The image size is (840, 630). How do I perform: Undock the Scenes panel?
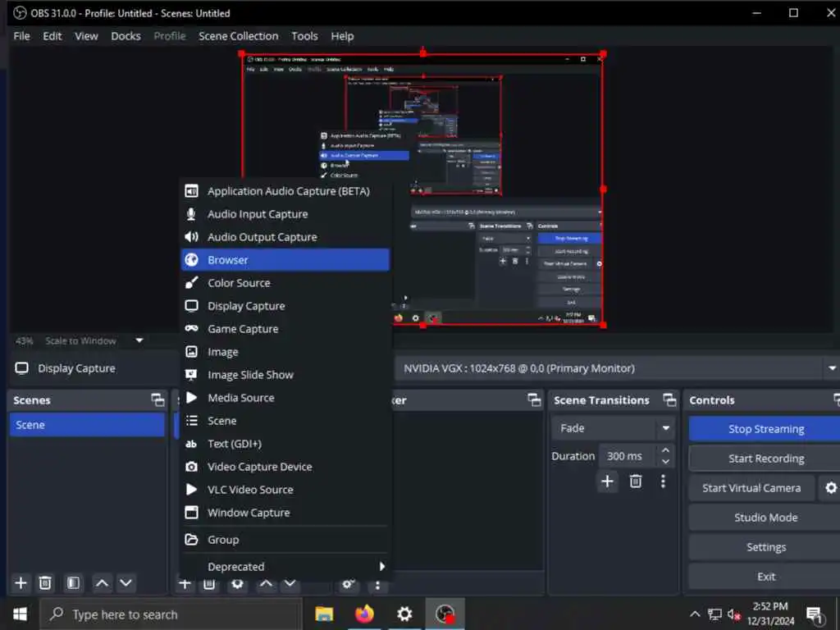157,399
